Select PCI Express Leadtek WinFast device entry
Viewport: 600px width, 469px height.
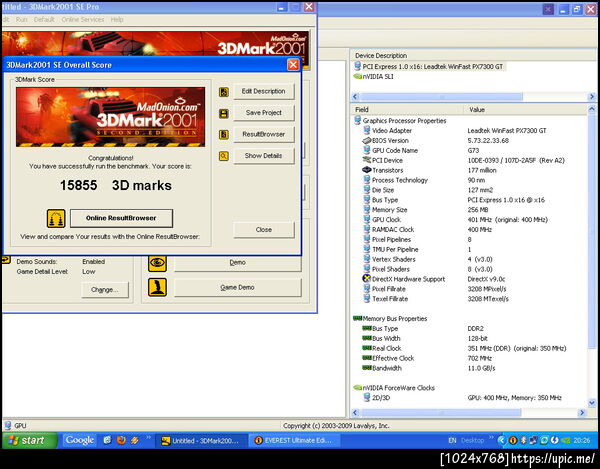[x=429, y=67]
